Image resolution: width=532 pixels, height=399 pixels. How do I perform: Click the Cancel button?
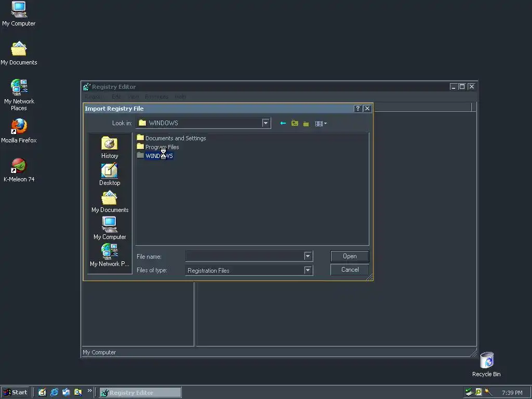[350, 270]
